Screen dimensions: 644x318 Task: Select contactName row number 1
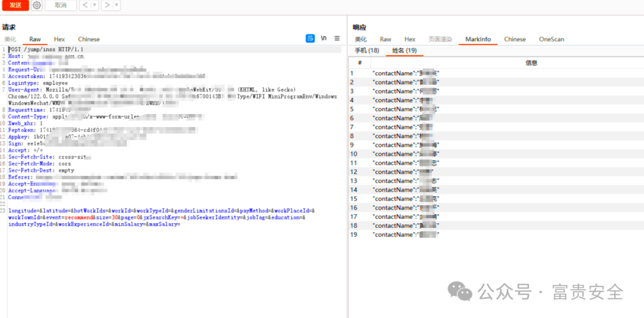(496, 73)
